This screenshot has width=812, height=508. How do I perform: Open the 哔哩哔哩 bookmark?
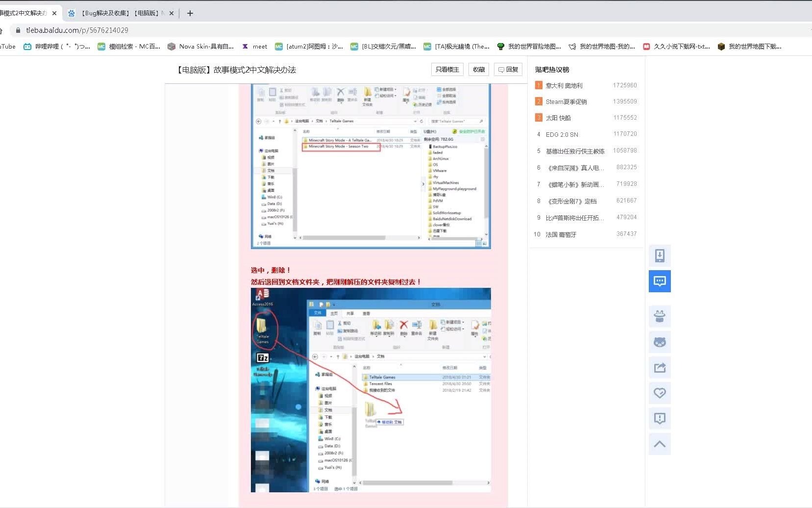(x=57, y=47)
